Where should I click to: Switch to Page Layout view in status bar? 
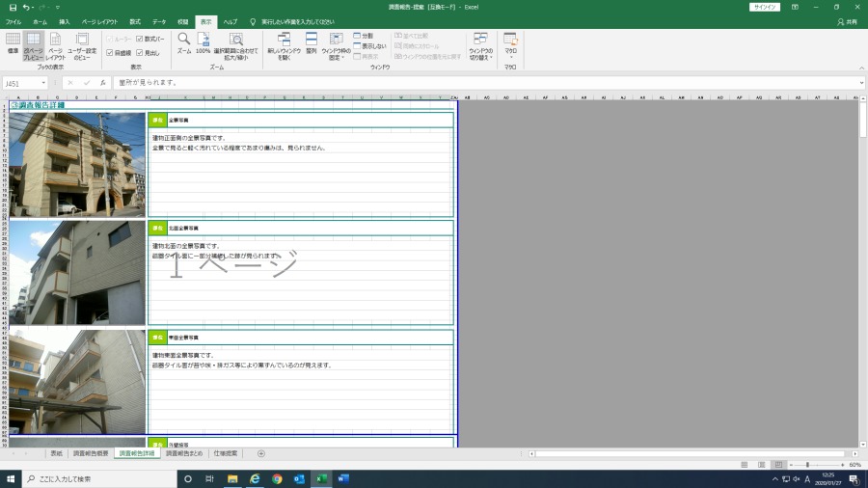(762, 465)
